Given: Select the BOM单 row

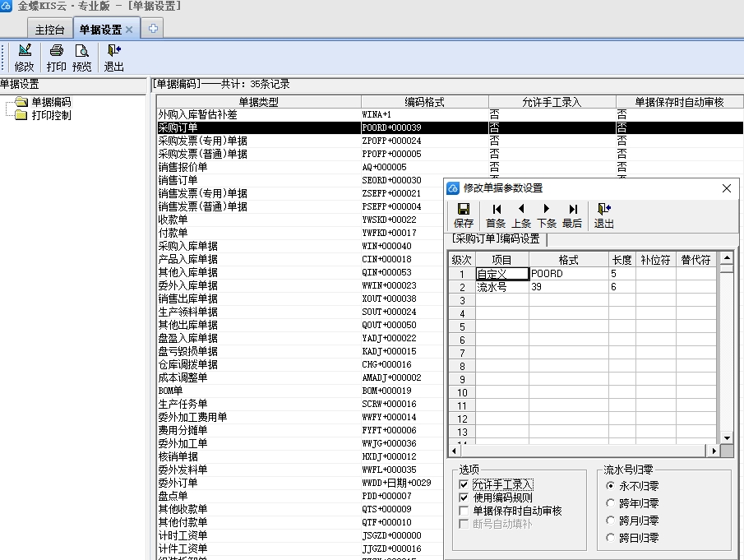Looking at the screenshot, I should [x=300, y=391].
